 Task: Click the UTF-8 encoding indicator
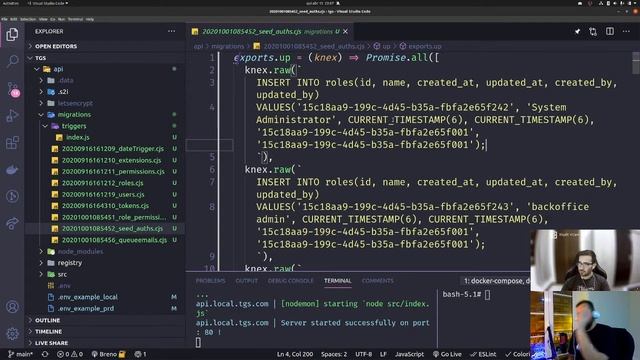point(363,354)
